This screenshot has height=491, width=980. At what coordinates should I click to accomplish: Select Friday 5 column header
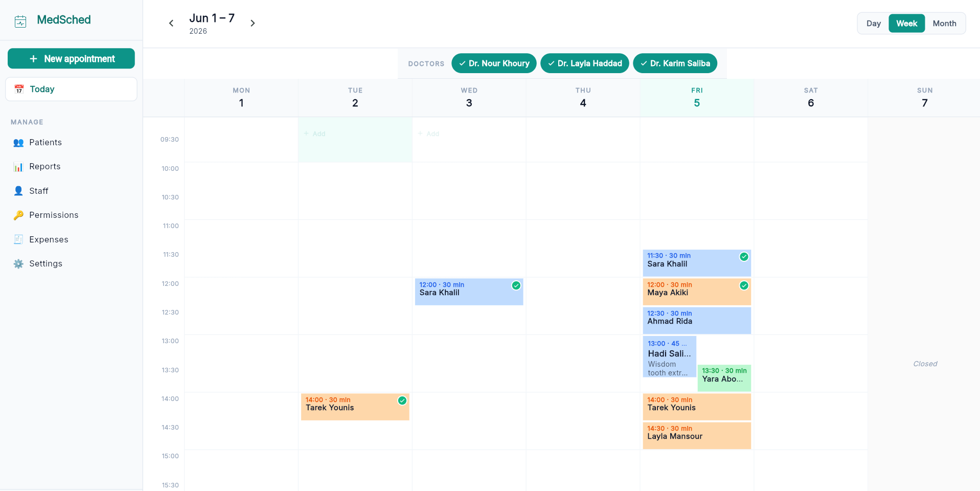pos(697,98)
